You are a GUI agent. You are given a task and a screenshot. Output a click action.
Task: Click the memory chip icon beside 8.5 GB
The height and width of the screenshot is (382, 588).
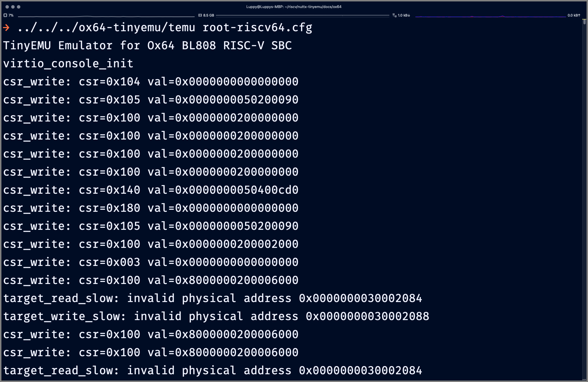point(200,15)
